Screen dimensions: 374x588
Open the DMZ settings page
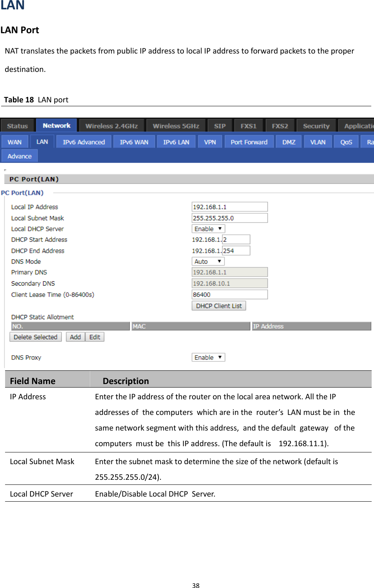(x=288, y=141)
